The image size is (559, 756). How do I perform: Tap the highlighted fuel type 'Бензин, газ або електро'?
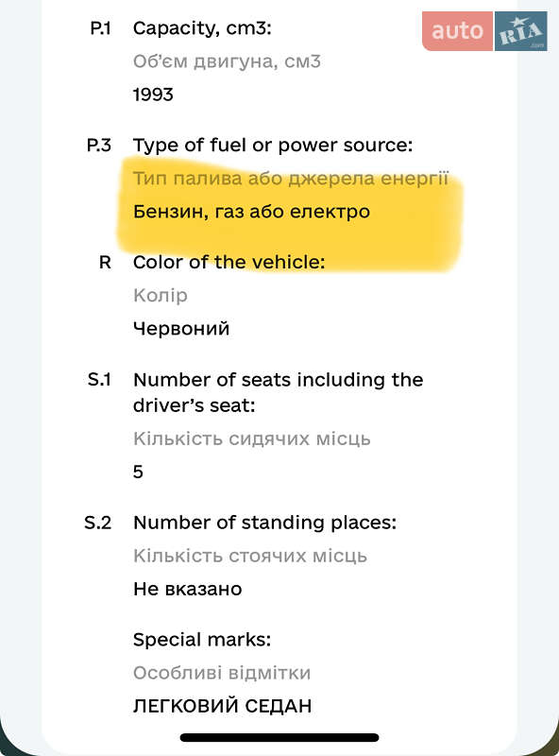251,212
